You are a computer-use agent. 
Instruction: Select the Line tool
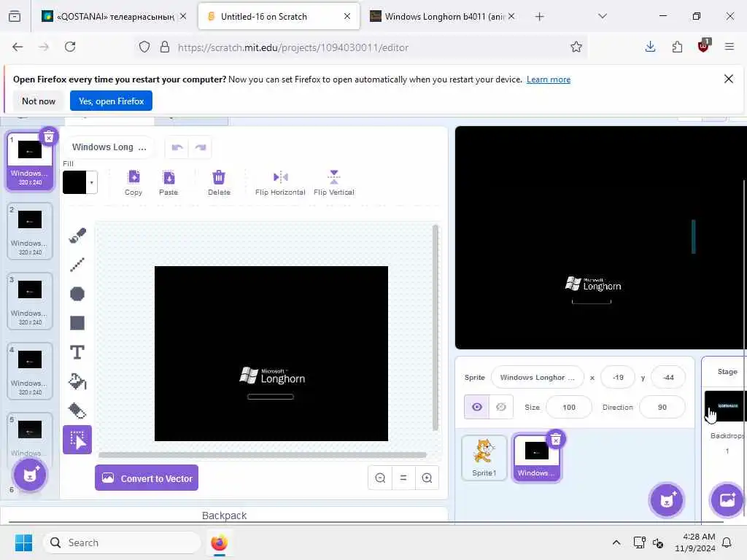[77, 264]
